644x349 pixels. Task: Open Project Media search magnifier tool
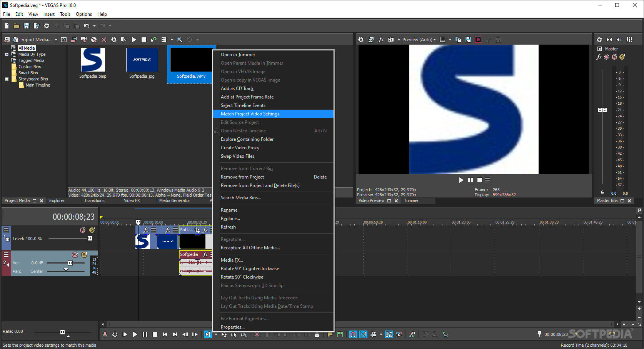(x=180, y=40)
